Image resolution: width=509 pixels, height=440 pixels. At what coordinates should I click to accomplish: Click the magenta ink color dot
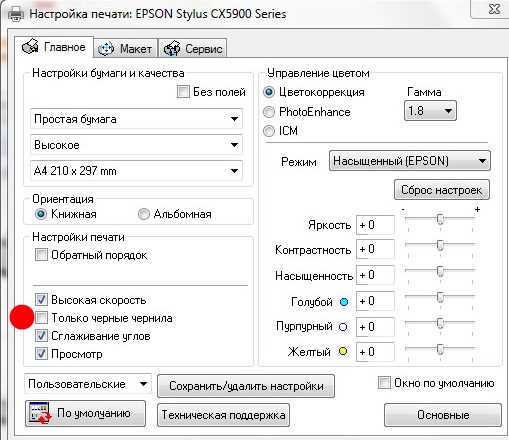point(343,327)
